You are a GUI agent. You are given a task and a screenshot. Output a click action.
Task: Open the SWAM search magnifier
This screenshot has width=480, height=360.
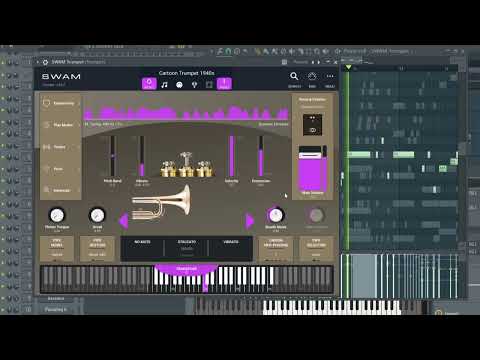[x=294, y=76]
